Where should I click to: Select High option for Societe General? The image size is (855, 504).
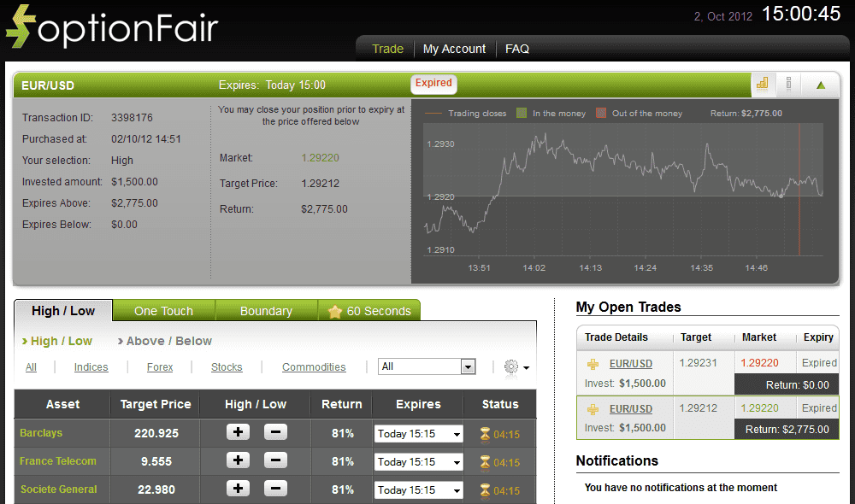pyautogui.click(x=238, y=489)
